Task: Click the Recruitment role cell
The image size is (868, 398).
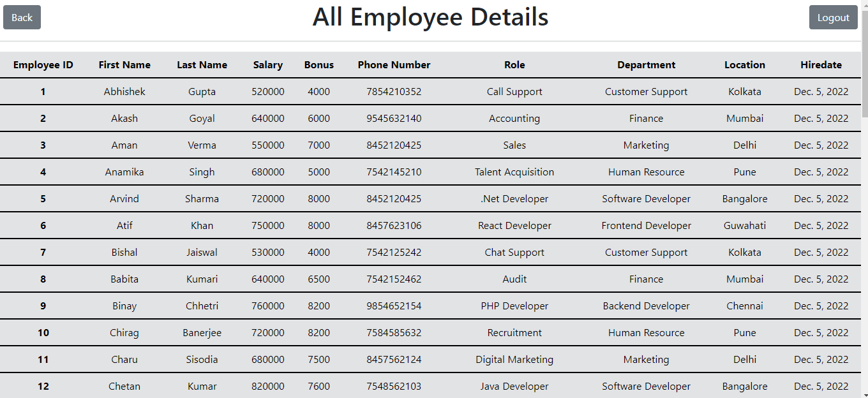Action: tap(514, 333)
